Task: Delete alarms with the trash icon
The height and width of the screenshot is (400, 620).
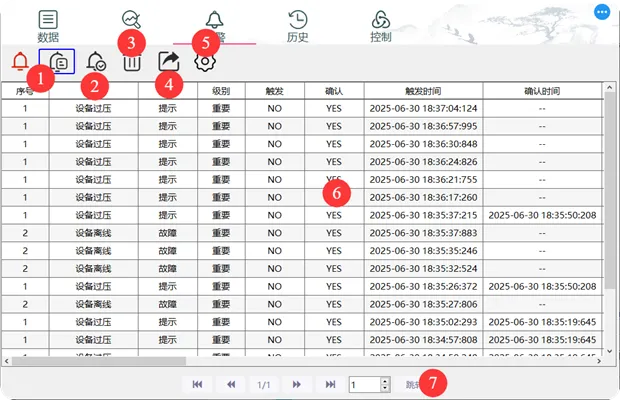Action: tap(132, 63)
